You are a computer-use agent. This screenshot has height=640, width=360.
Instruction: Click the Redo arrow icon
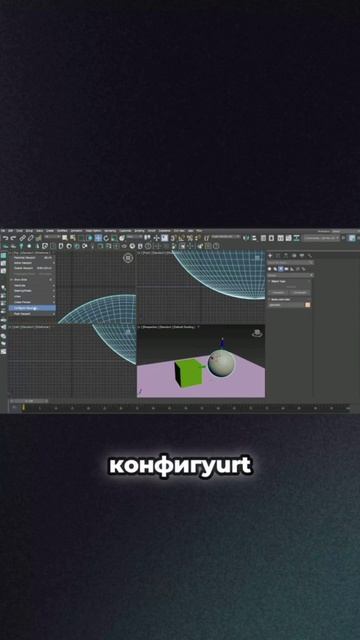tap(13, 238)
